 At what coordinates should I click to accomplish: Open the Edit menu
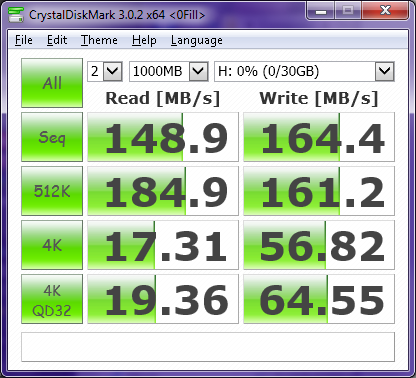(57, 40)
